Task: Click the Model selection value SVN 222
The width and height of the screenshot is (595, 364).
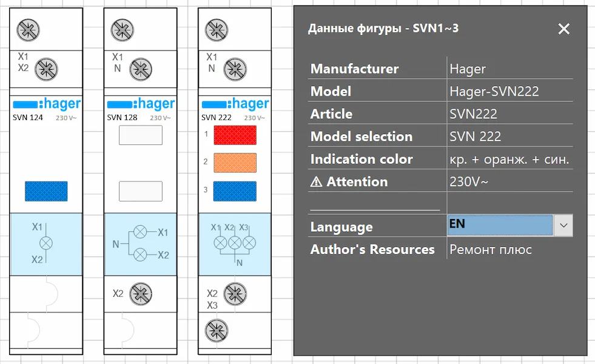Action: (x=475, y=136)
